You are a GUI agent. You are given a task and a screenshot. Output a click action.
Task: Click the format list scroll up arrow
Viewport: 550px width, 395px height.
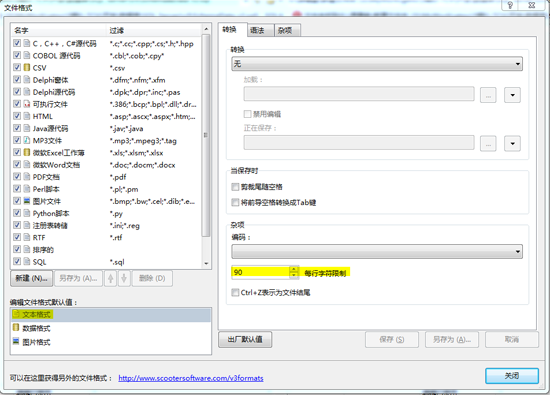(206, 28)
